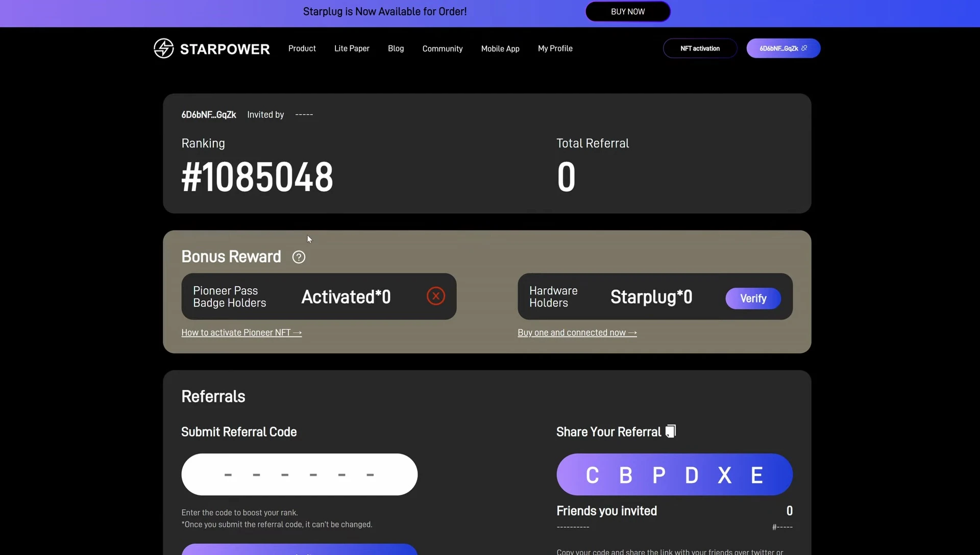The height and width of the screenshot is (555, 980).
Task: Click the CBPDXE referral code pill
Action: tap(675, 474)
